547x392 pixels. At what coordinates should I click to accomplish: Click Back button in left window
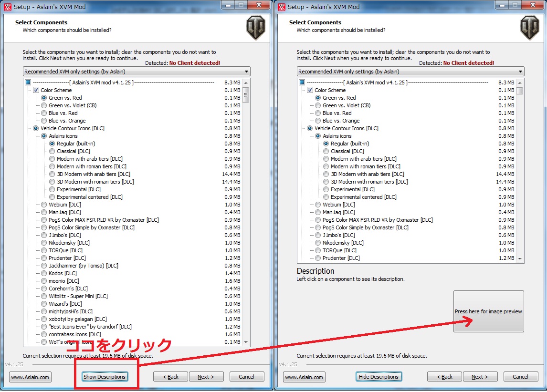tap(170, 377)
